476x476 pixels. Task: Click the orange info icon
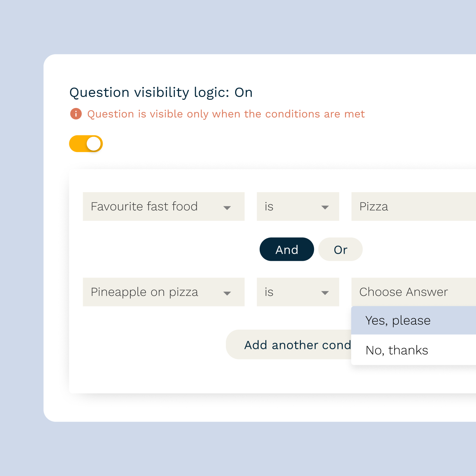pos(76,114)
